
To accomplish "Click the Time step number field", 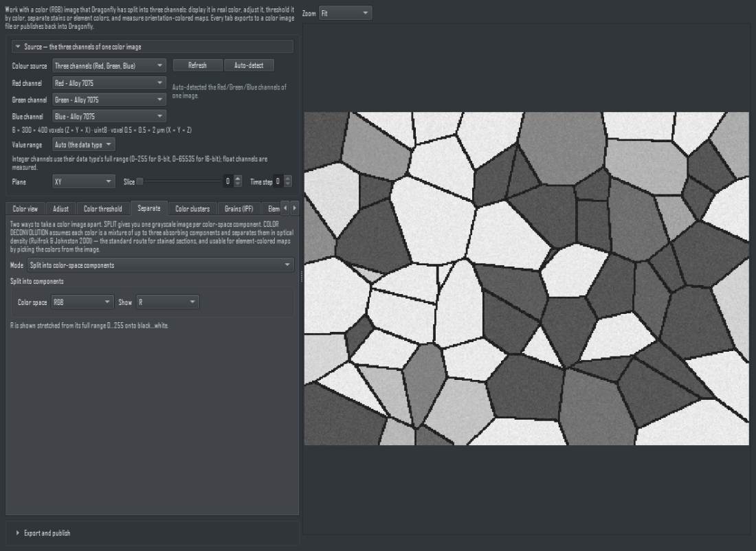I will (x=278, y=182).
